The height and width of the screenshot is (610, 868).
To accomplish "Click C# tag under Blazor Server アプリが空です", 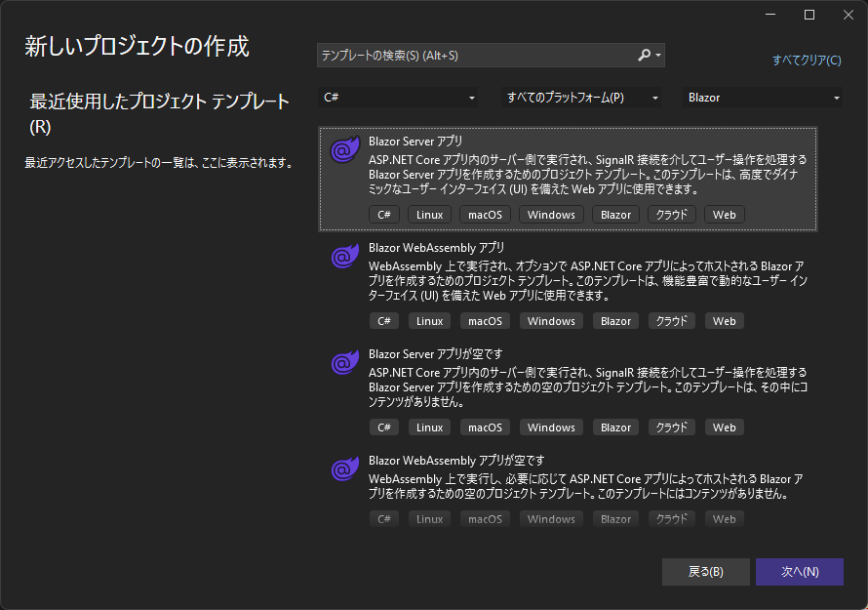I will point(384,427).
